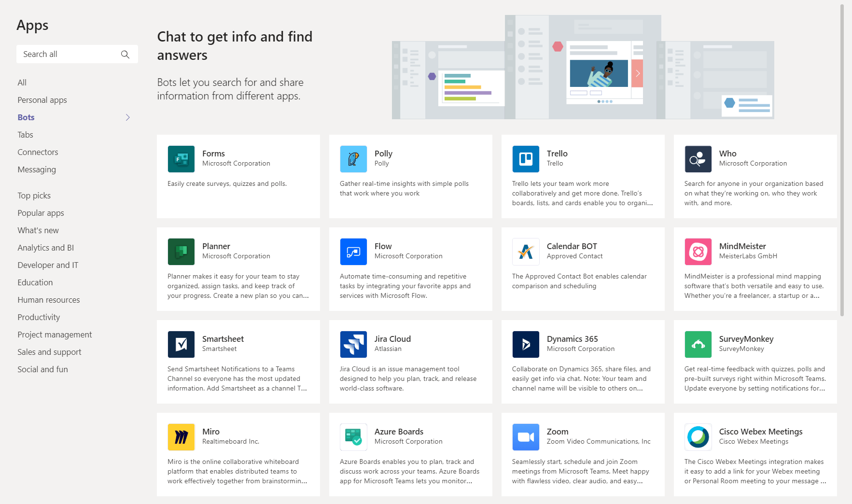Open the Forms app title
Screen dimensions: 852x504
(x=214, y=154)
